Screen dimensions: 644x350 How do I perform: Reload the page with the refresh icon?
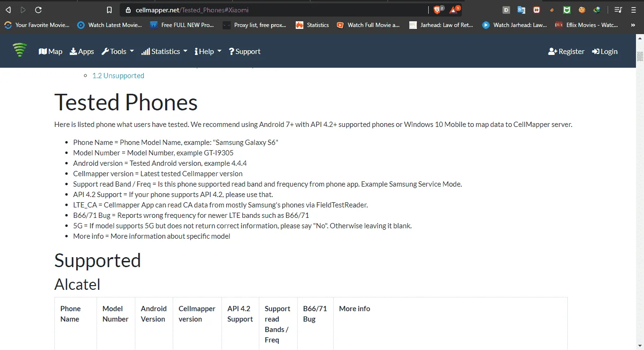38,9
